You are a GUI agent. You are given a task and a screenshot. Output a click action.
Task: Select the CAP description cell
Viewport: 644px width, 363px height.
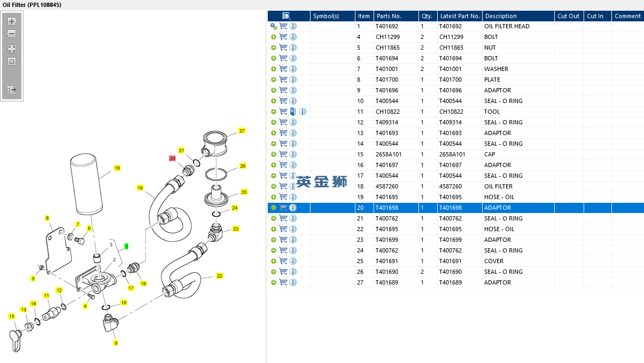click(518, 154)
